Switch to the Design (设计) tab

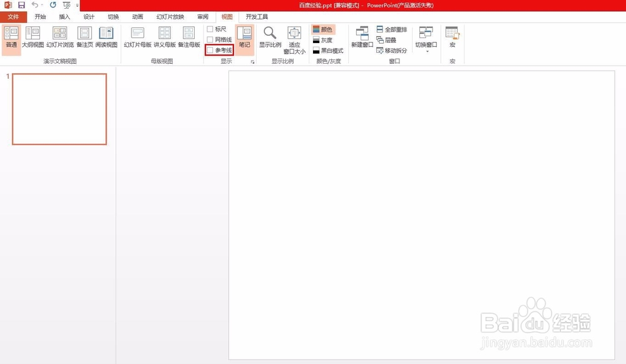tap(89, 17)
